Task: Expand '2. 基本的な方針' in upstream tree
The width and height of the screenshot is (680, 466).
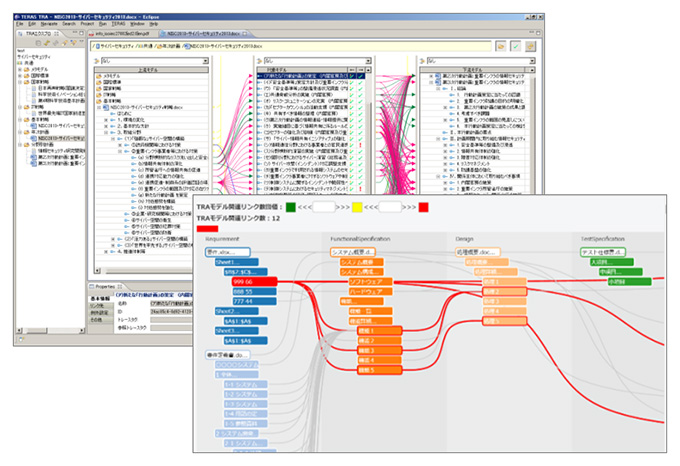Action: pyautogui.click(x=106, y=126)
